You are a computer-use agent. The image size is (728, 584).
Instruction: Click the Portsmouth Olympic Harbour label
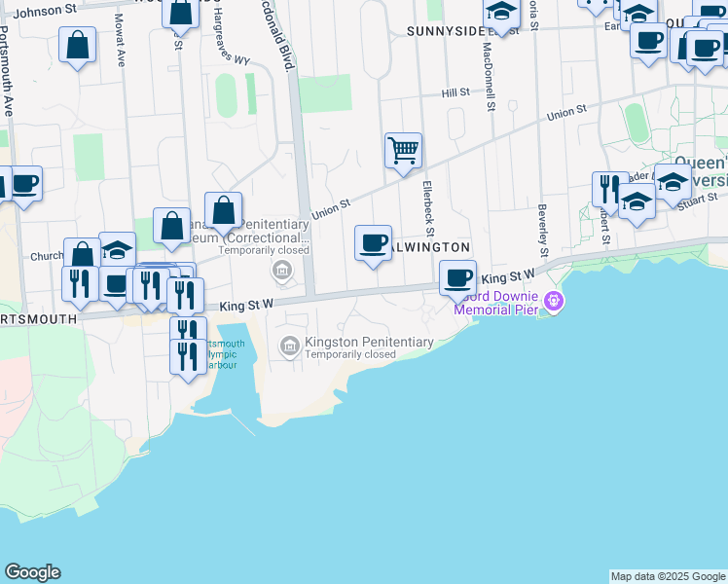[226, 354]
